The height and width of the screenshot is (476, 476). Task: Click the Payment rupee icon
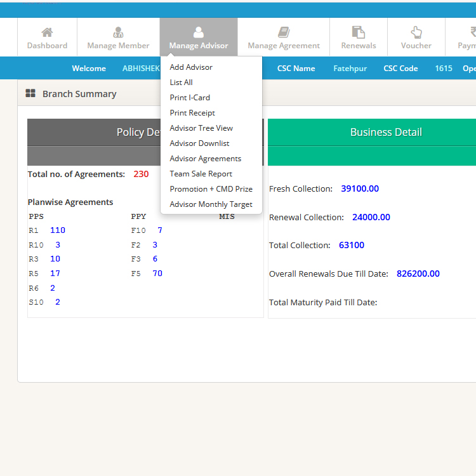[x=472, y=32]
